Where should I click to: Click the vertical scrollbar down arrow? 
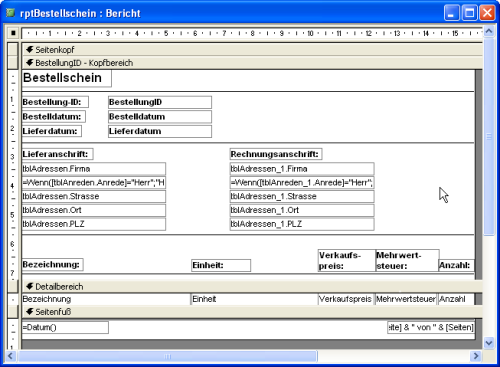[489, 343]
